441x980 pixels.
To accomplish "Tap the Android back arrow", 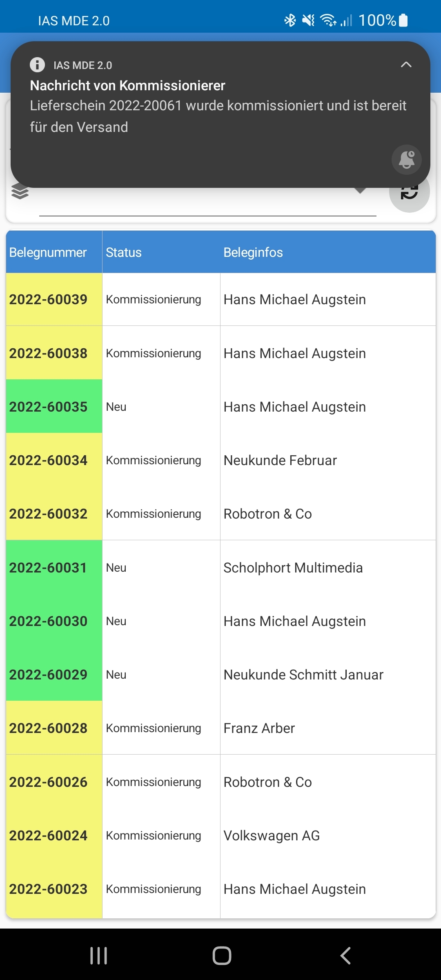I will tap(345, 955).
